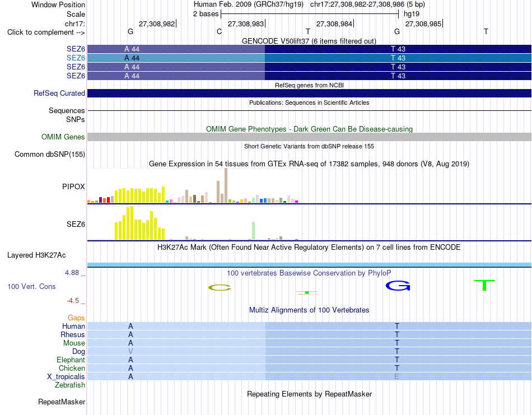The height and width of the screenshot is (415, 532).
Task: Click the gray OMIM Genes item bar
Action: (x=309, y=137)
